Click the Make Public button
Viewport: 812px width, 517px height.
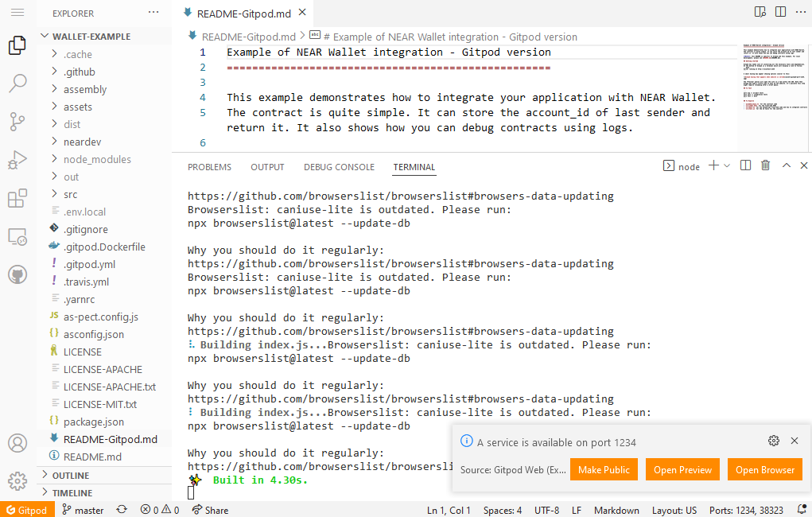604,469
